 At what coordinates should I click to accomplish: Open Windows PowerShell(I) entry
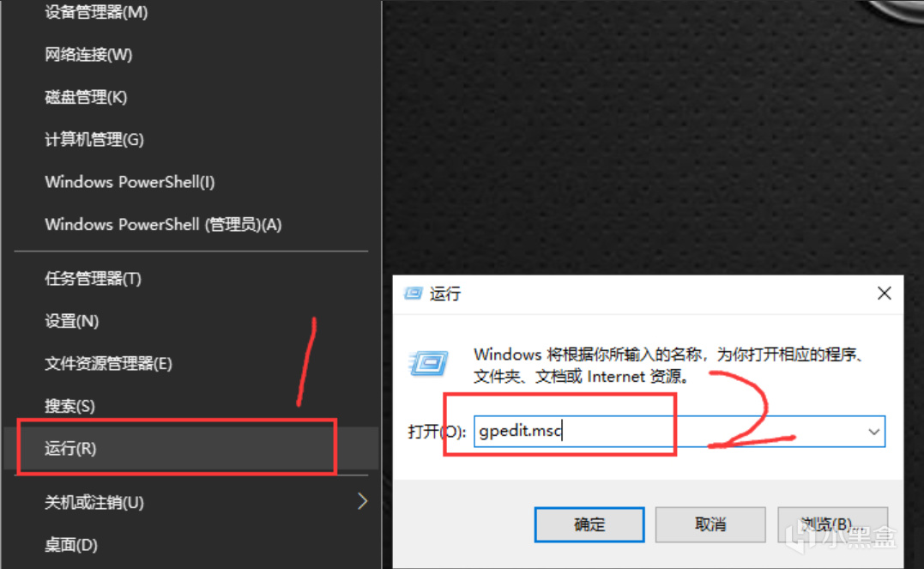point(191,182)
